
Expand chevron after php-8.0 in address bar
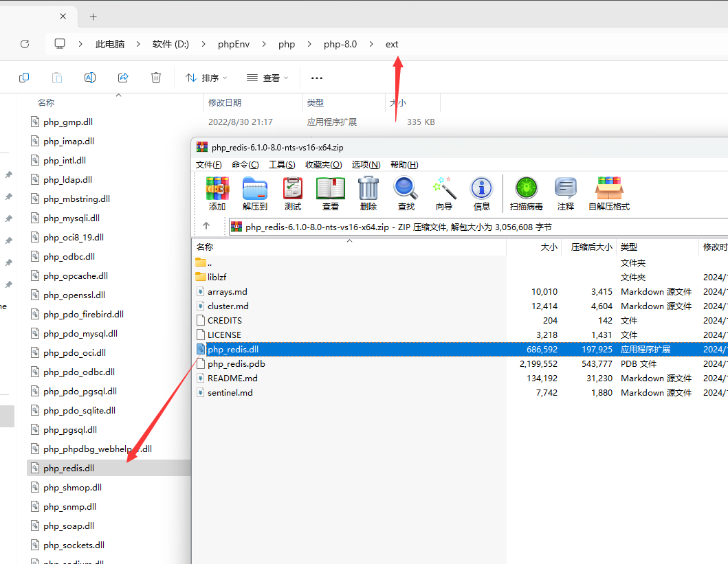(372, 44)
